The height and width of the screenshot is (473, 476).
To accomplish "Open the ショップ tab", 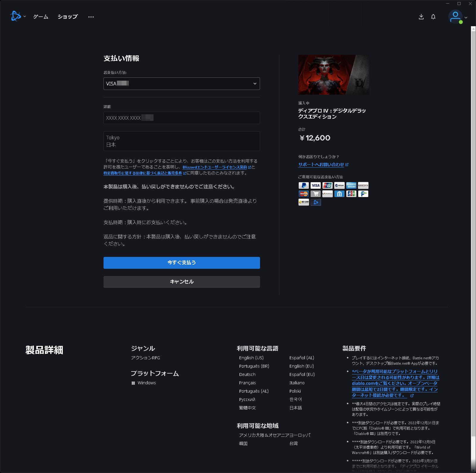I will pyautogui.click(x=68, y=17).
